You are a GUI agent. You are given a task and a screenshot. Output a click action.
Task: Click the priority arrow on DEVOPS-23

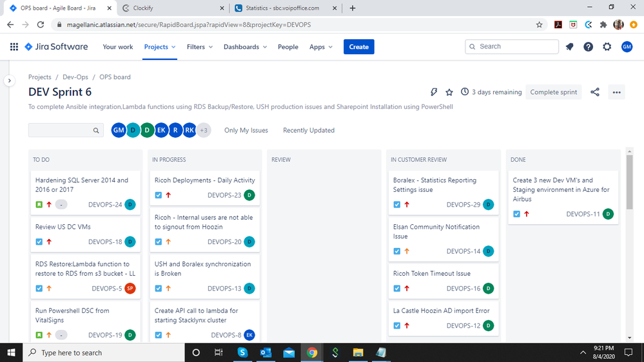[x=168, y=195]
